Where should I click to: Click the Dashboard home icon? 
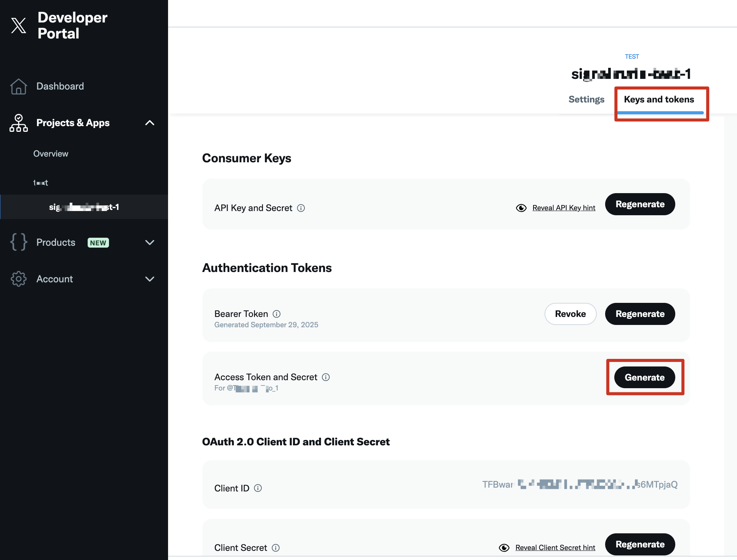[18, 86]
